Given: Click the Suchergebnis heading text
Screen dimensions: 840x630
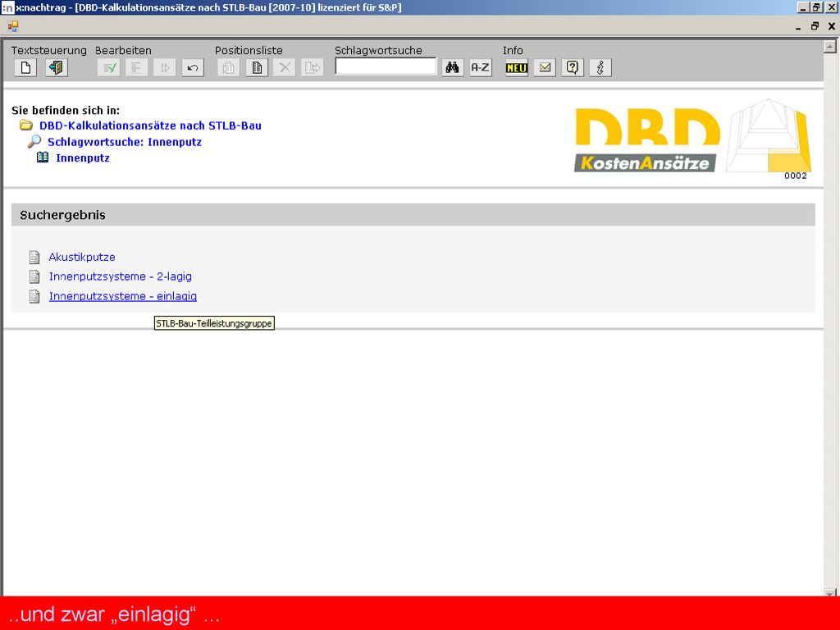Looking at the screenshot, I should tap(62, 215).
